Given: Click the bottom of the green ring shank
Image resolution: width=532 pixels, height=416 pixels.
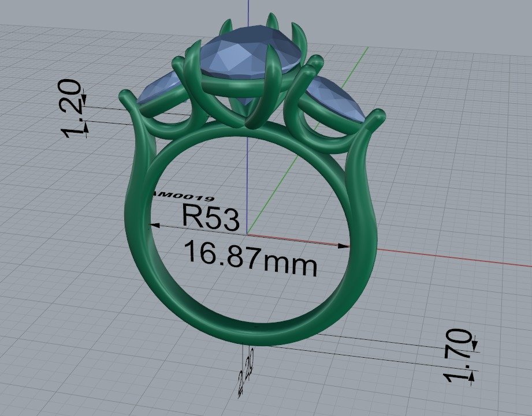Looking at the screenshot, I should [x=254, y=336].
